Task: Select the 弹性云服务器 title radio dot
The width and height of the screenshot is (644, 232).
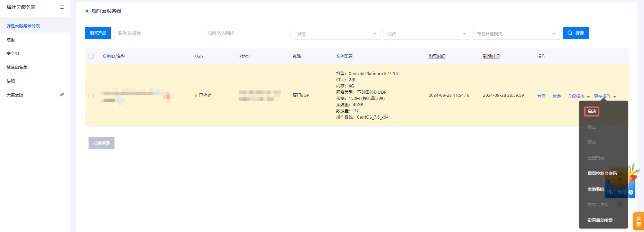Action: 87,11
